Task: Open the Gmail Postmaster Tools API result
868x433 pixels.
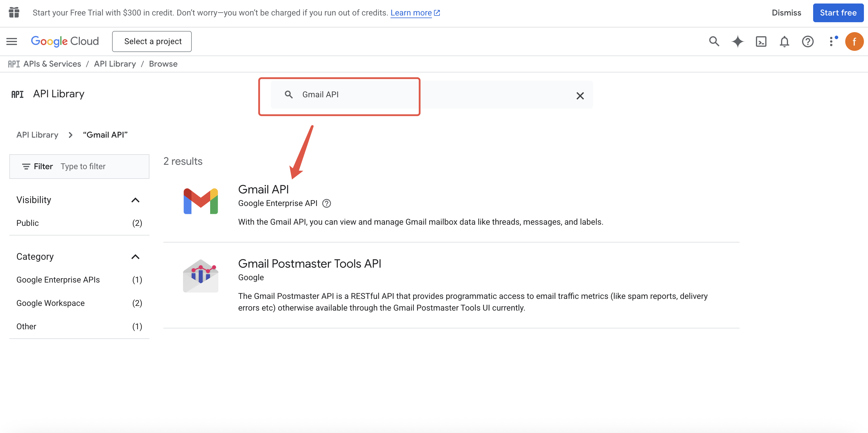Action: click(x=310, y=264)
